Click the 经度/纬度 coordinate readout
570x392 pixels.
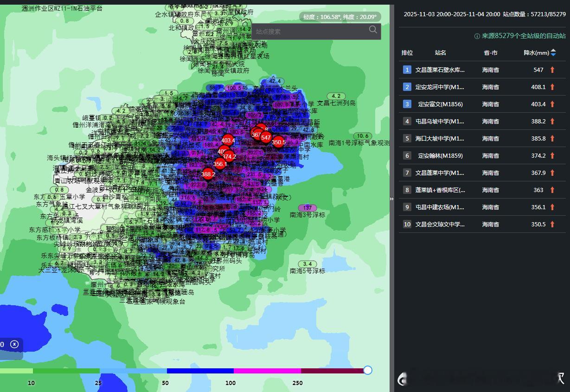coord(340,17)
